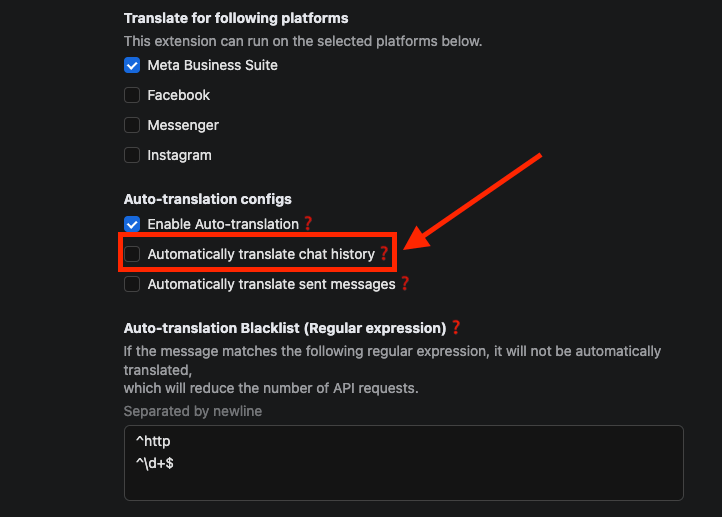
Task: Open help icon beside Enable Auto-translation
Action: [x=308, y=224]
